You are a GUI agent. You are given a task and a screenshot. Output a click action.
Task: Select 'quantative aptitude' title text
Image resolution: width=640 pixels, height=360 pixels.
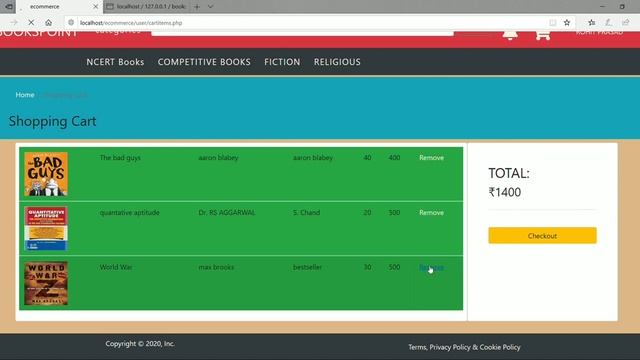(x=129, y=213)
